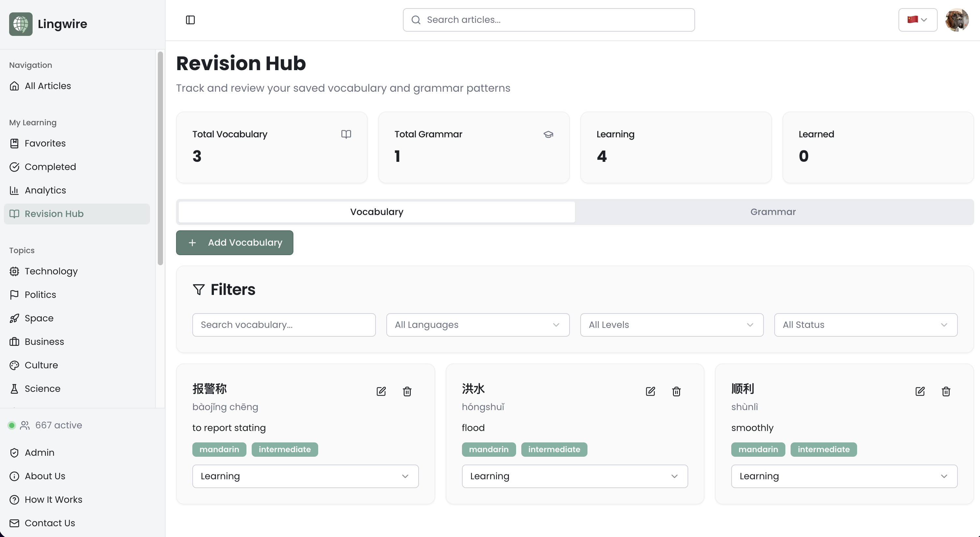Click the sidebar vertical scrollbar
This screenshot has width=980, height=537.
(160, 158)
